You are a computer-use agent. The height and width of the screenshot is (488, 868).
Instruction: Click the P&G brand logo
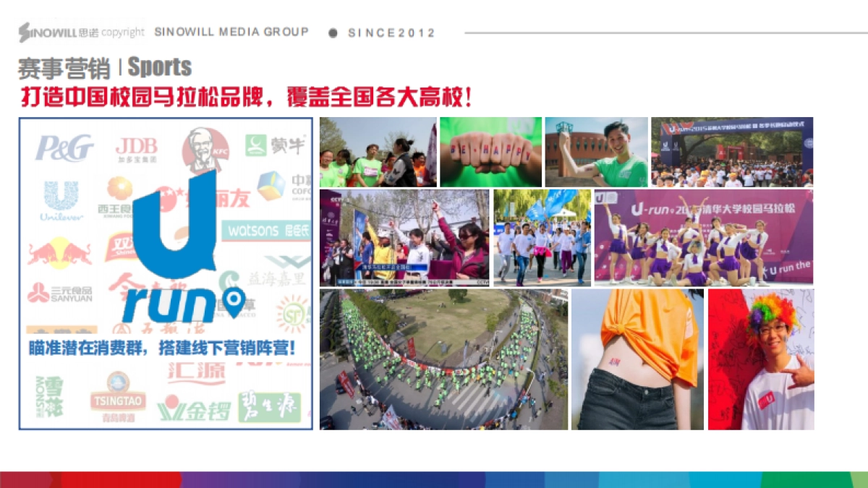click(64, 148)
